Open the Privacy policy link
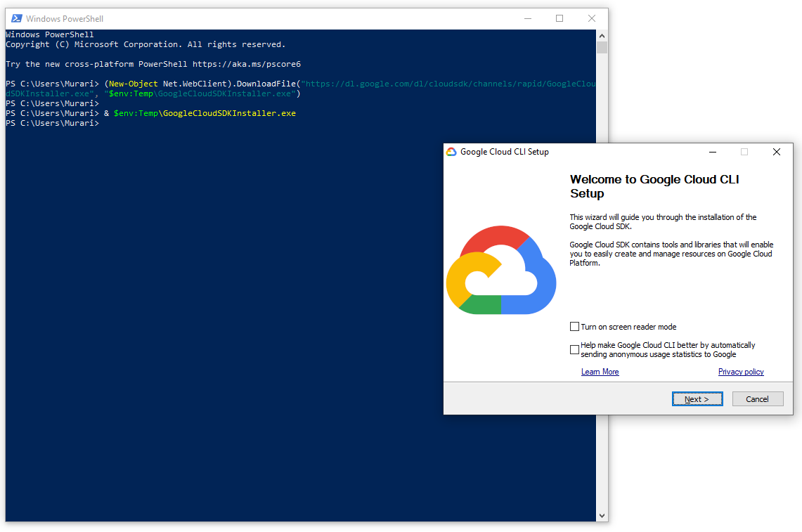802x532 pixels. (741, 371)
